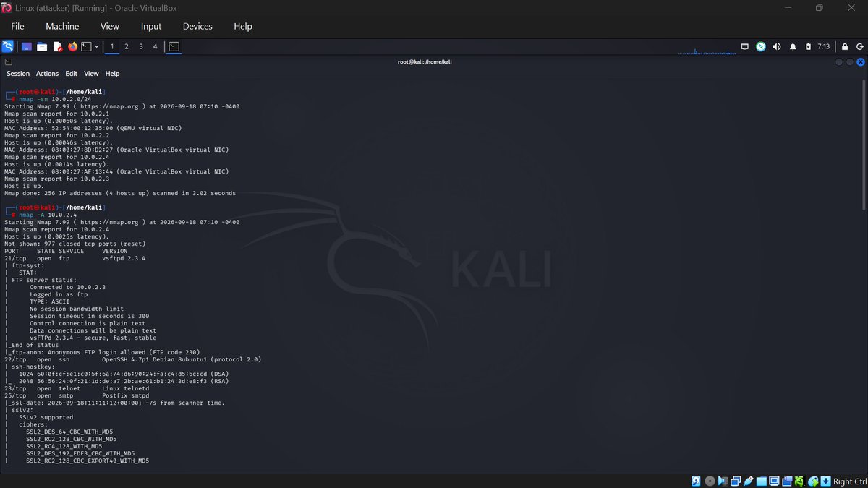The height and width of the screenshot is (488, 868).
Task: Open VirtualBox Help menu
Action: point(243,26)
